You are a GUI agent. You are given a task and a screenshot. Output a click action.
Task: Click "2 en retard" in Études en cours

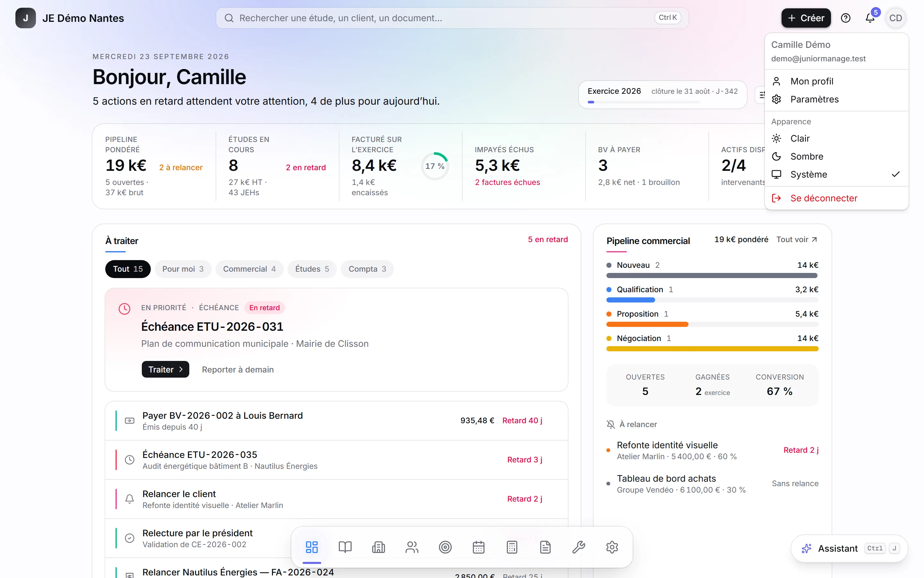tap(305, 167)
